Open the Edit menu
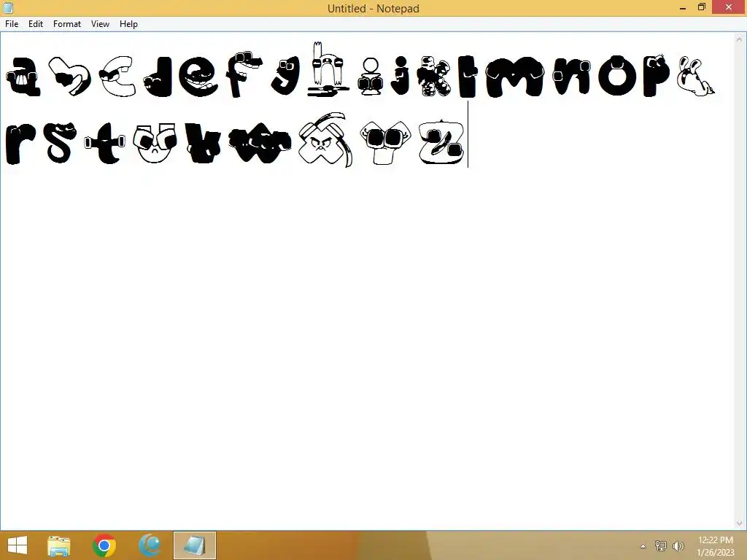 pyautogui.click(x=36, y=24)
